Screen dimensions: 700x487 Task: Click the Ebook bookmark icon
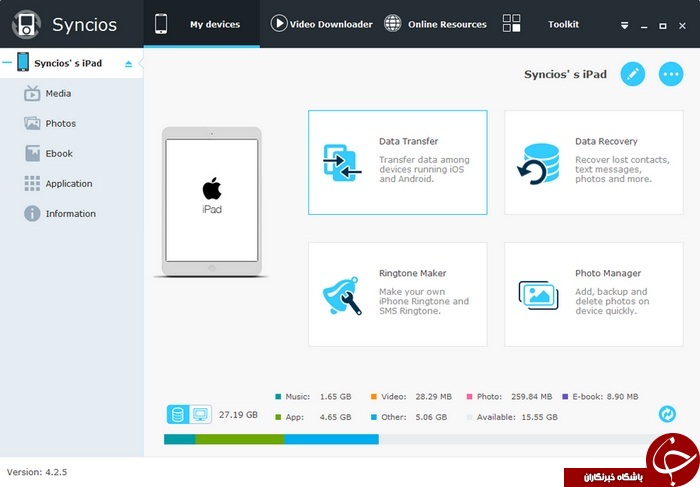coord(32,153)
